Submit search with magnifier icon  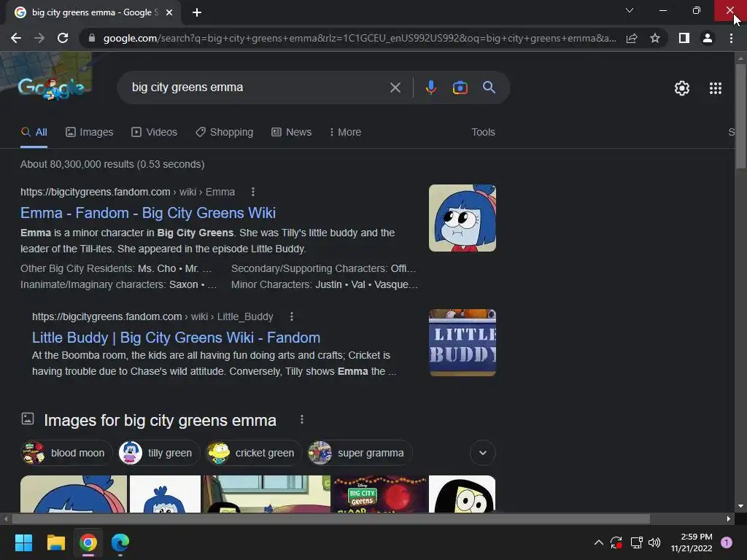[x=489, y=87]
